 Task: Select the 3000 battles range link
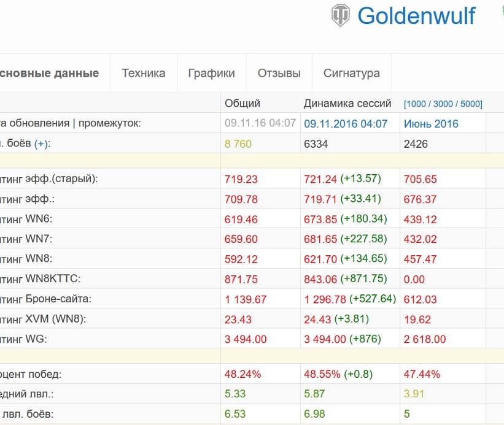click(x=443, y=104)
